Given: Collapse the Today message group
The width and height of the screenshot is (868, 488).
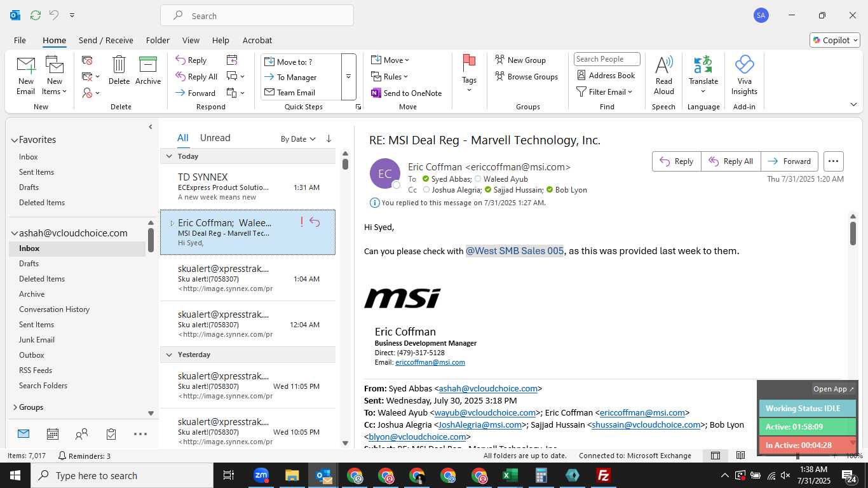Looking at the screenshot, I should 169,156.
